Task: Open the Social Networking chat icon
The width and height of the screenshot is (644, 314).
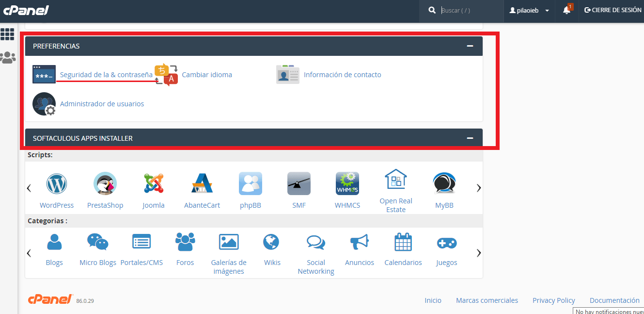Action: 316,242
